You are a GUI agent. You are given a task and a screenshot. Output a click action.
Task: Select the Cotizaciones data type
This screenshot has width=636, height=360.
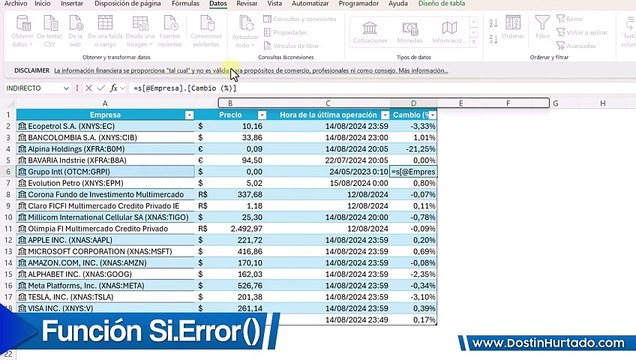coord(370,32)
